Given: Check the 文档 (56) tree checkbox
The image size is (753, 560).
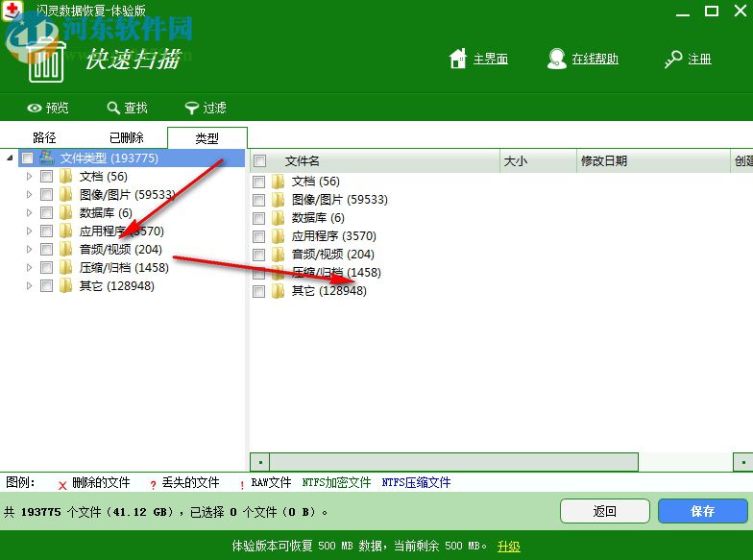Looking at the screenshot, I should 46,177.
